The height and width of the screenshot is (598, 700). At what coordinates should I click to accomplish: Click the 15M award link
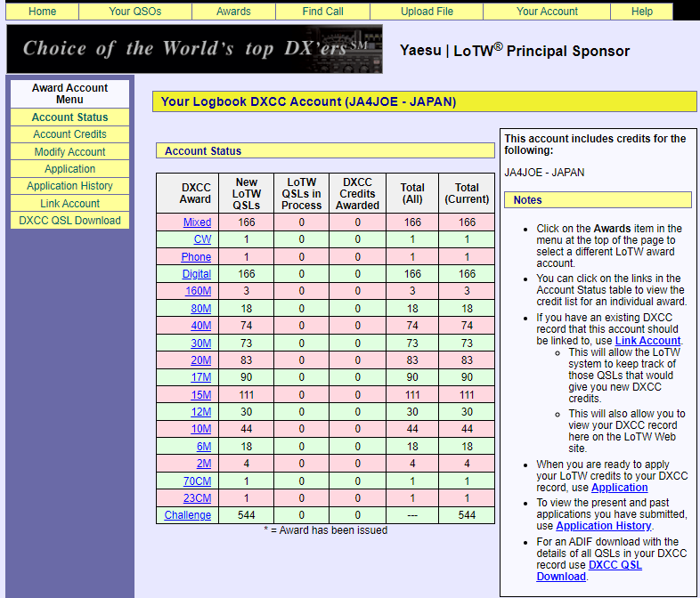click(201, 395)
